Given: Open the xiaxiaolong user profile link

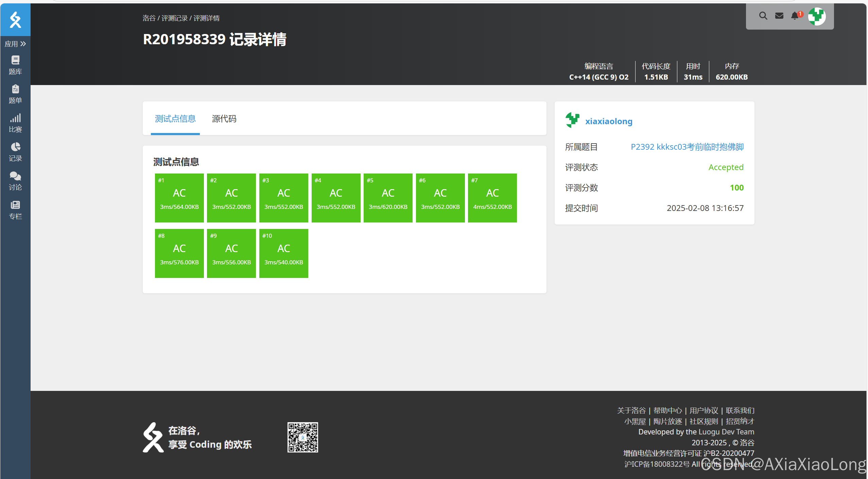Looking at the screenshot, I should pos(608,121).
